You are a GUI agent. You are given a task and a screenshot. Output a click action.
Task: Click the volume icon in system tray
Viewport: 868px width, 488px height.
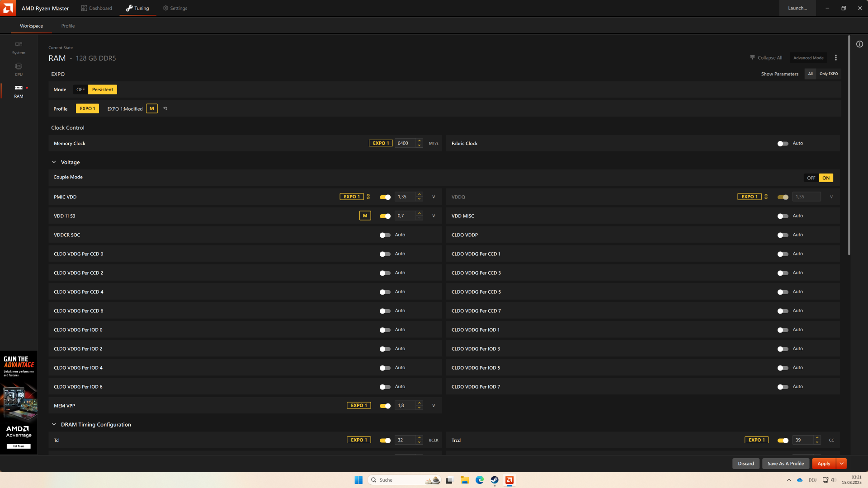pos(833,480)
